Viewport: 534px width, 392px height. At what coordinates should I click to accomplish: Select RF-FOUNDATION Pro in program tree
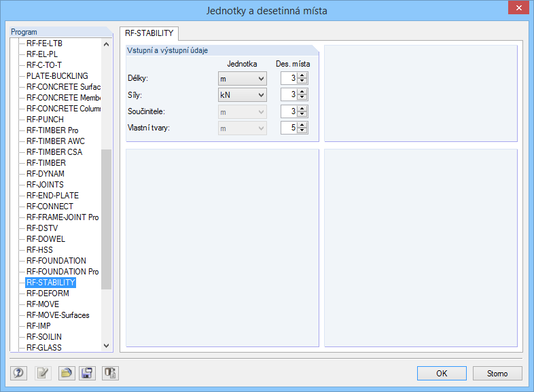(x=63, y=272)
